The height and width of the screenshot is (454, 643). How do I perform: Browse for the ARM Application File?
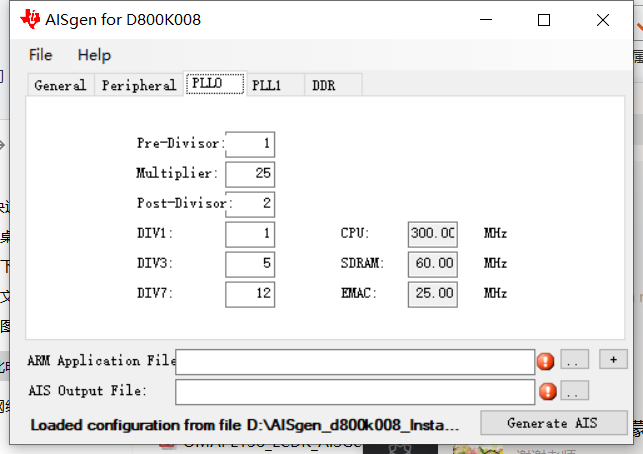(x=574, y=360)
